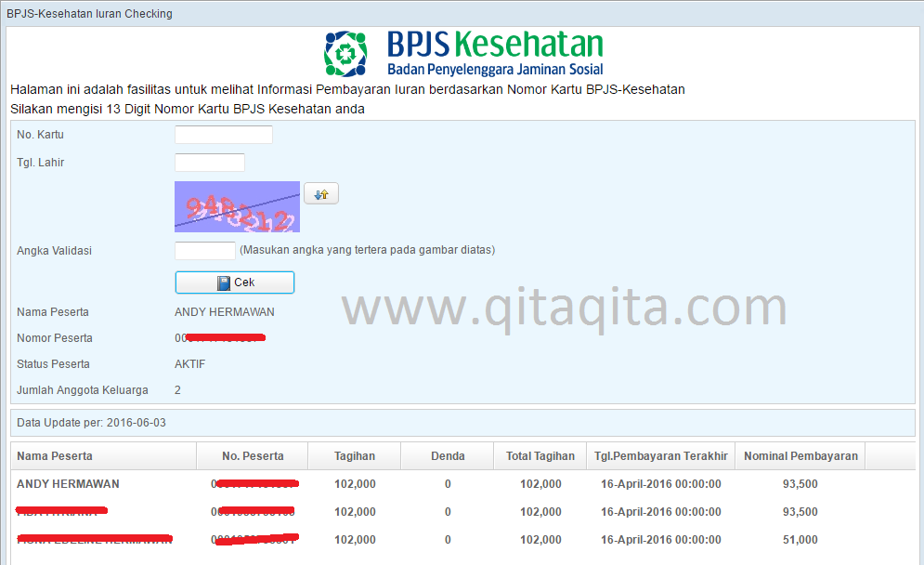Viewport: 924px width, 565px height.
Task: Click the Tagihan column header
Action: click(354, 456)
